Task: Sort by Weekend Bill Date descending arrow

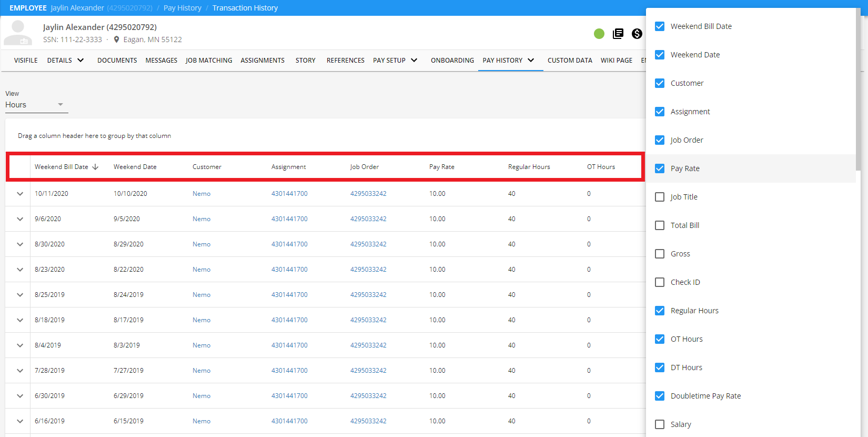Action: pos(95,167)
